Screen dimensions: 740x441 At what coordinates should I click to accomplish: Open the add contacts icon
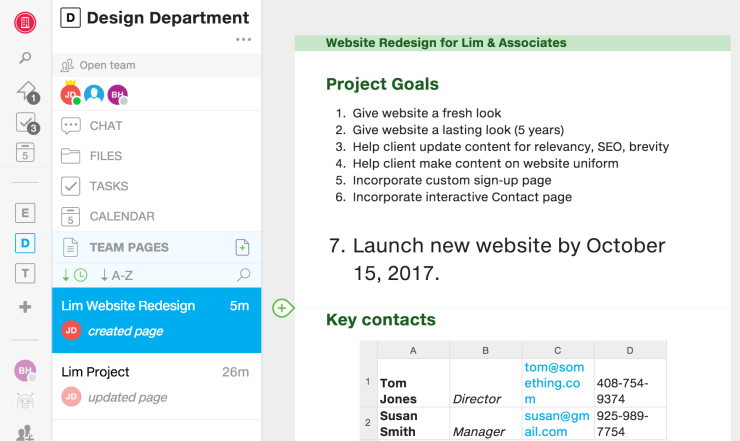click(x=26, y=432)
